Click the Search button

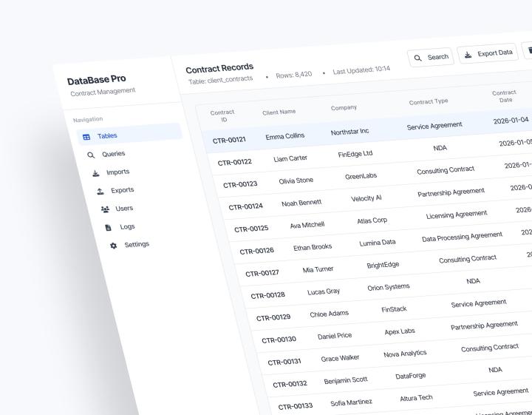click(431, 58)
